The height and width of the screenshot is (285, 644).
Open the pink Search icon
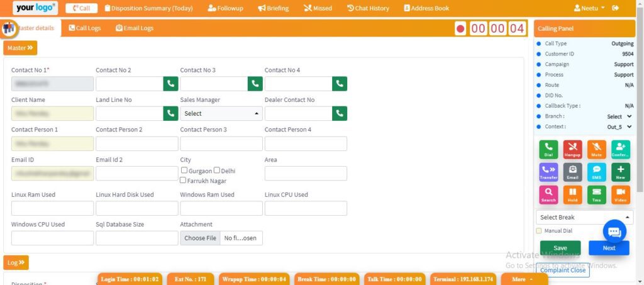(x=548, y=194)
